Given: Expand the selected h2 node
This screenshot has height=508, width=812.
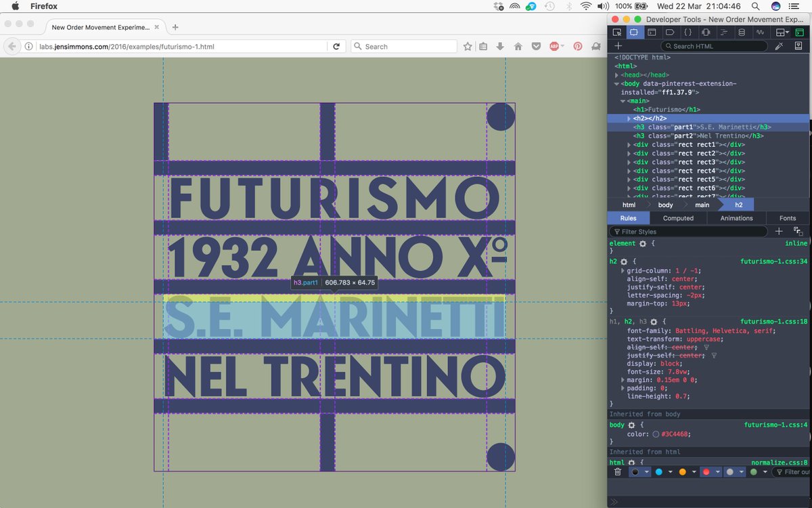Looking at the screenshot, I should pyautogui.click(x=629, y=119).
